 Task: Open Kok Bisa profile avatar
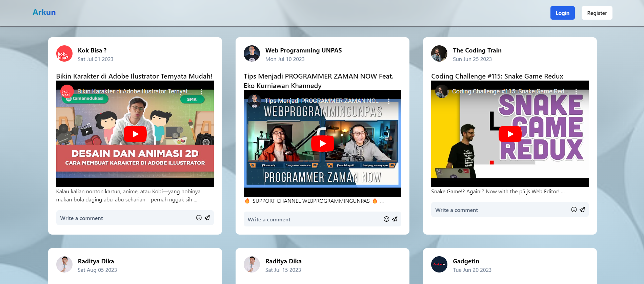click(x=64, y=53)
